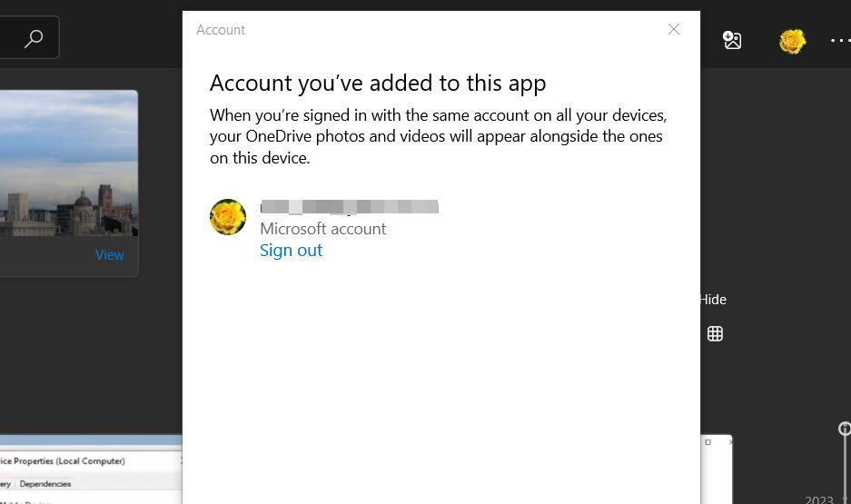Open the View link under city photo
The width and height of the screenshot is (851, 504).
(x=110, y=254)
